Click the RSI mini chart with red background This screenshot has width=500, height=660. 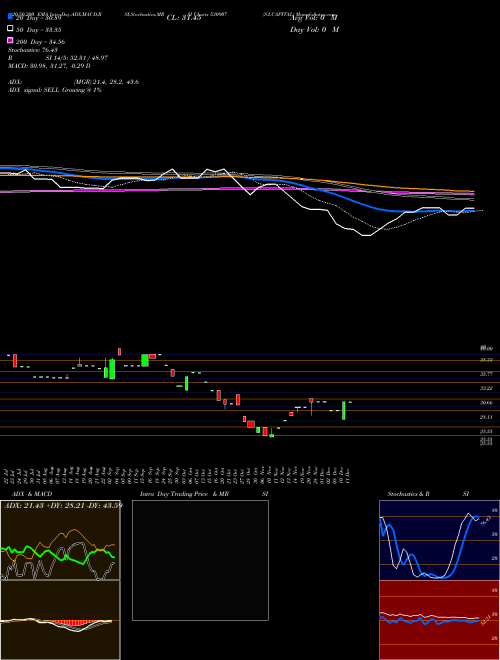coord(439,620)
